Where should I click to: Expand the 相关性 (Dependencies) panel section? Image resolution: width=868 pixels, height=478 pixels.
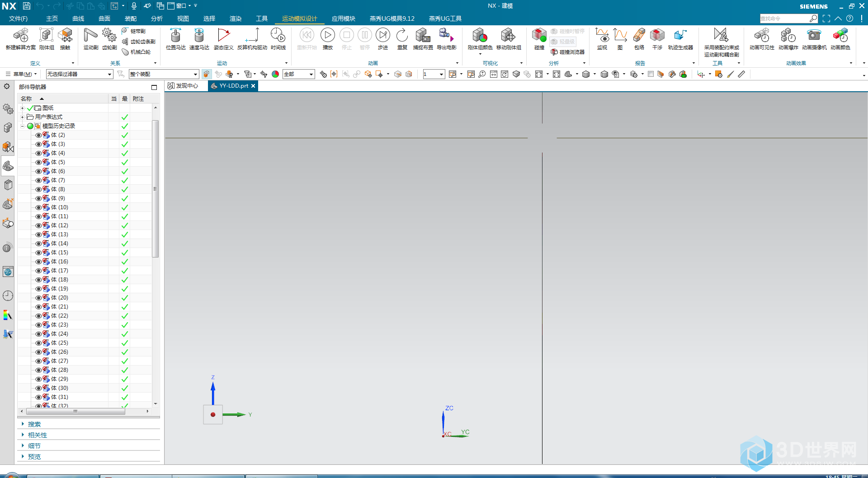click(x=23, y=435)
